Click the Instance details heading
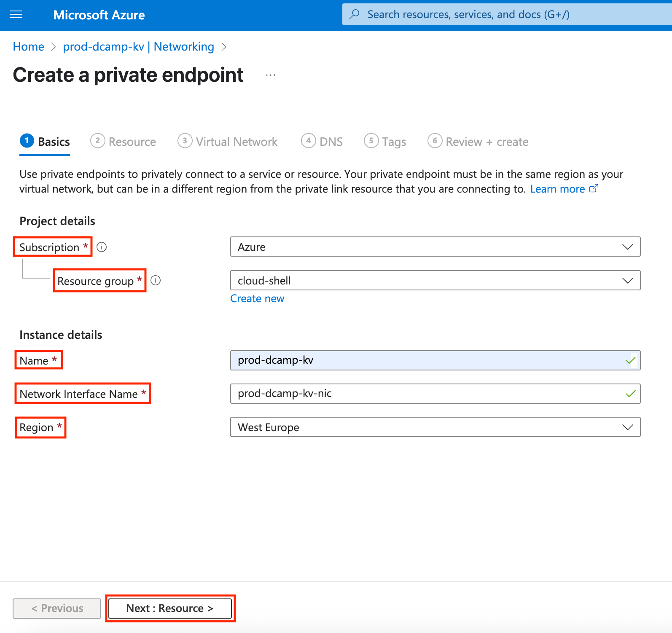672x633 pixels. 61,335
